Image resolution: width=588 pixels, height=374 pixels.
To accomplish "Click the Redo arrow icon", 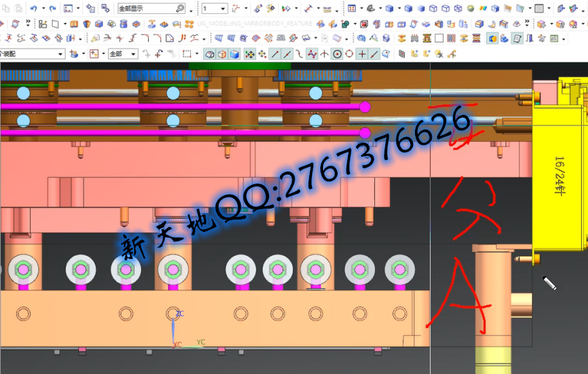I will [52, 9].
